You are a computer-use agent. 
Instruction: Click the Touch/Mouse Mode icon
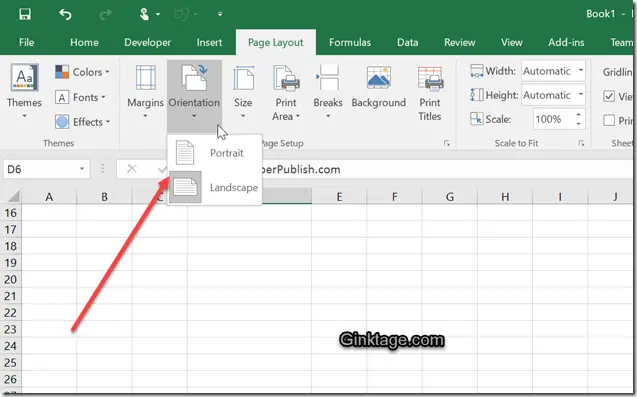(144, 14)
